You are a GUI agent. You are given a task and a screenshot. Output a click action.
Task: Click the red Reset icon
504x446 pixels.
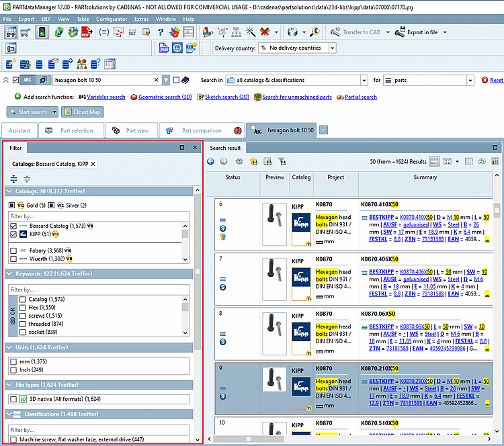[x=485, y=80]
